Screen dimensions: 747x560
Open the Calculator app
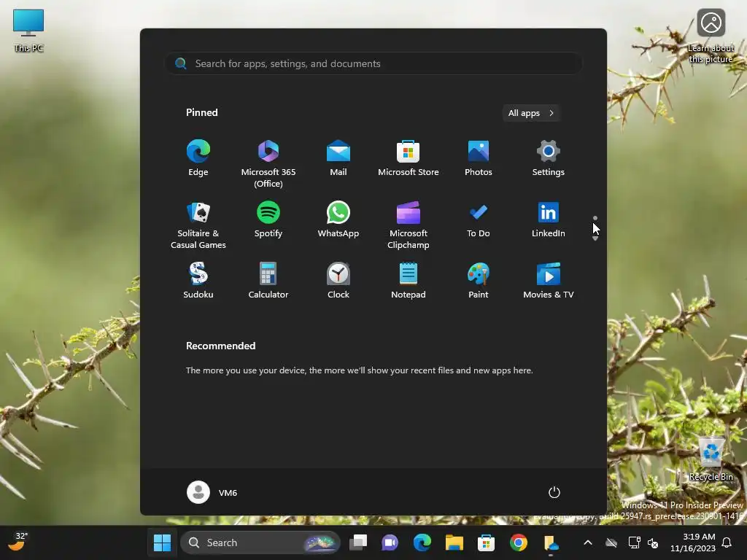click(x=268, y=281)
